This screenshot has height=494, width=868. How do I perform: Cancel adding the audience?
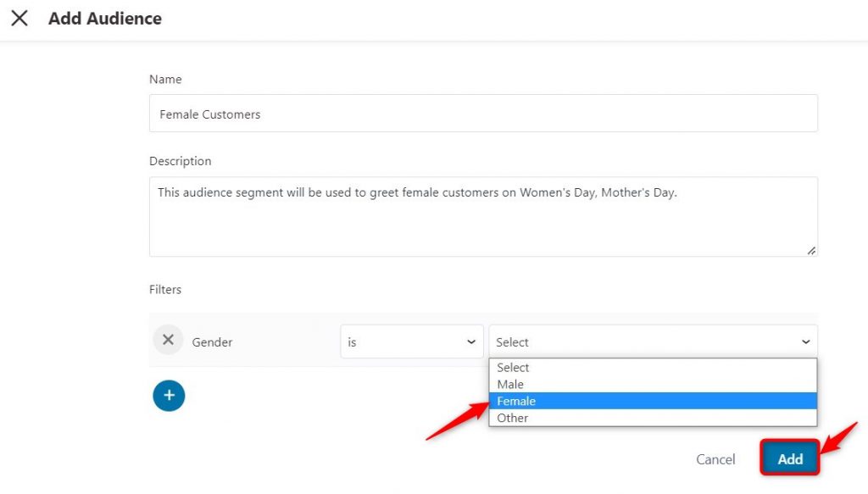coord(715,459)
